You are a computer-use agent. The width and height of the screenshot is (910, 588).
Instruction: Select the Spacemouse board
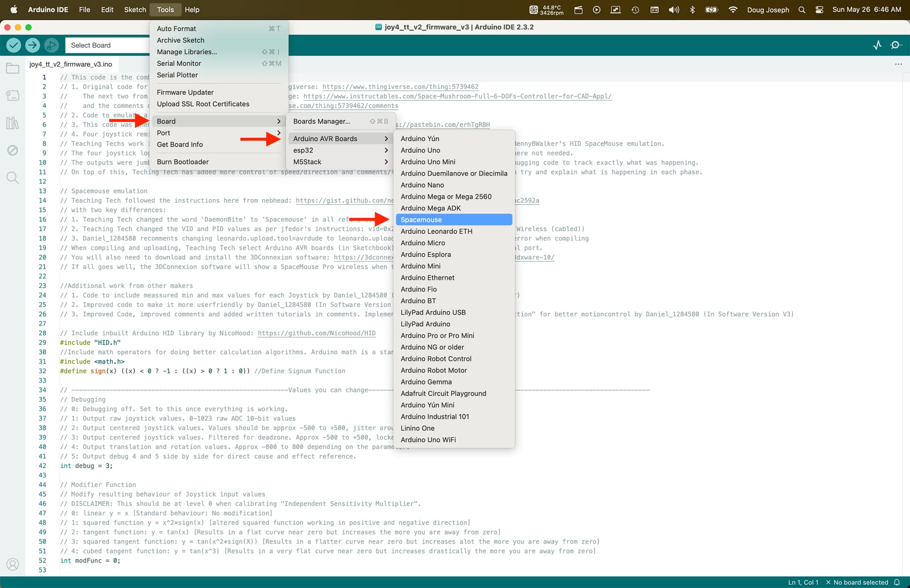(x=454, y=220)
